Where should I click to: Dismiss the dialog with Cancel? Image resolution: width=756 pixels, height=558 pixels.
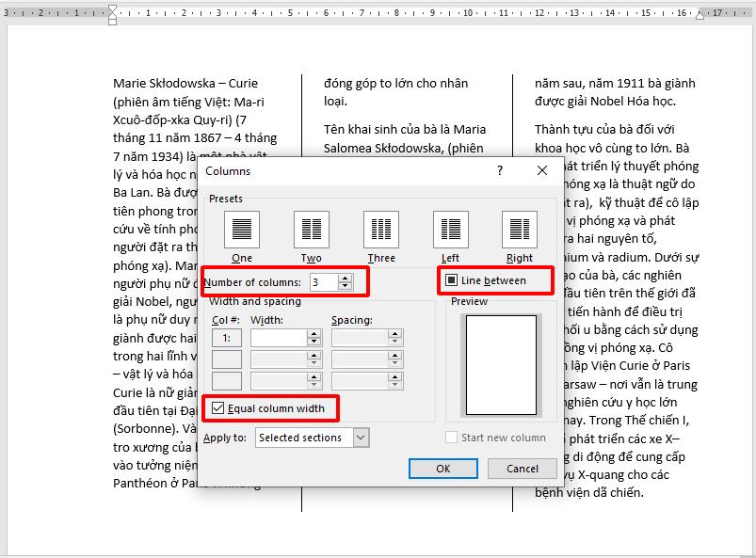[x=523, y=469]
